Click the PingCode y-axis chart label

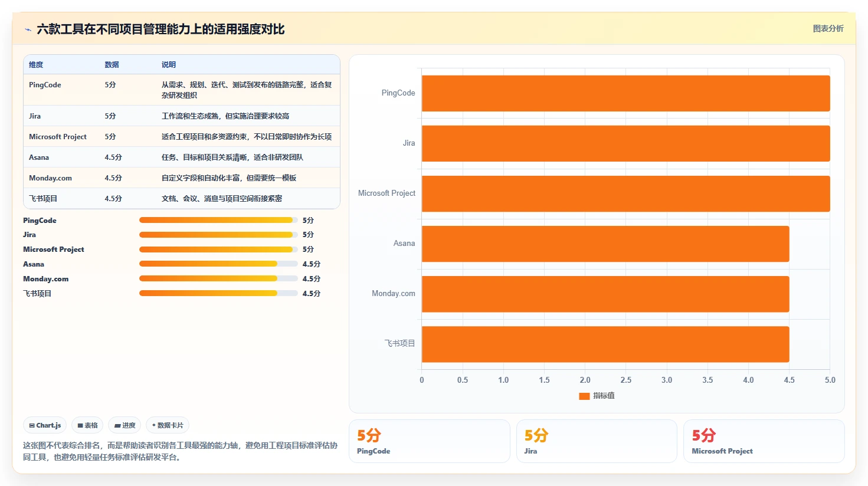pos(398,93)
